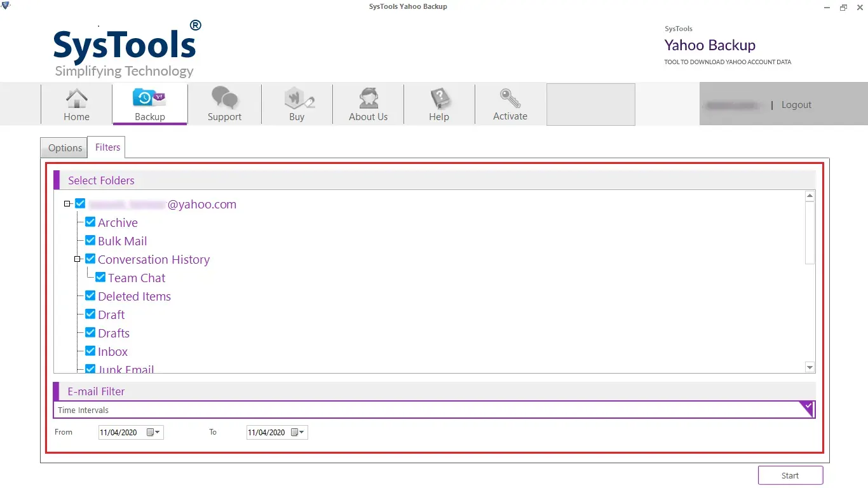Viewport: 868px width, 488px height.
Task: Click the folder list scrollbar thumb
Action: (810, 233)
